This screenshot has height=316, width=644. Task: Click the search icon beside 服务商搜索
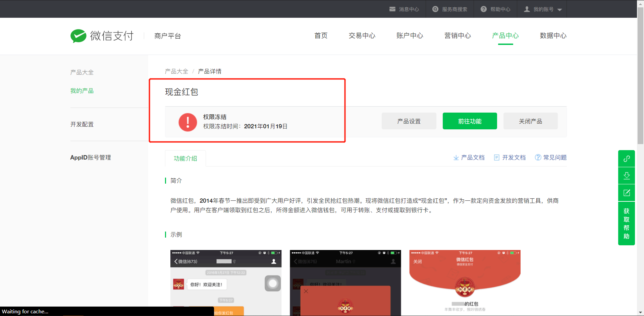tap(435, 9)
